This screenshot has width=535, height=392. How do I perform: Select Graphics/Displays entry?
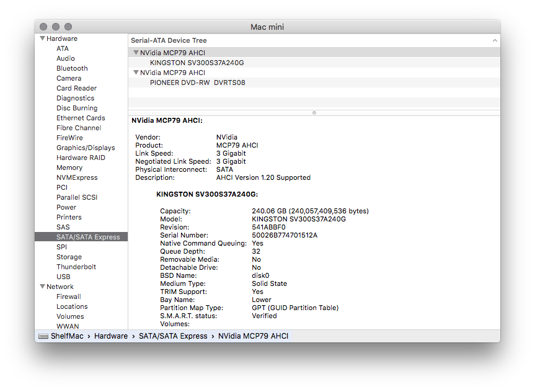(x=86, y=148)
